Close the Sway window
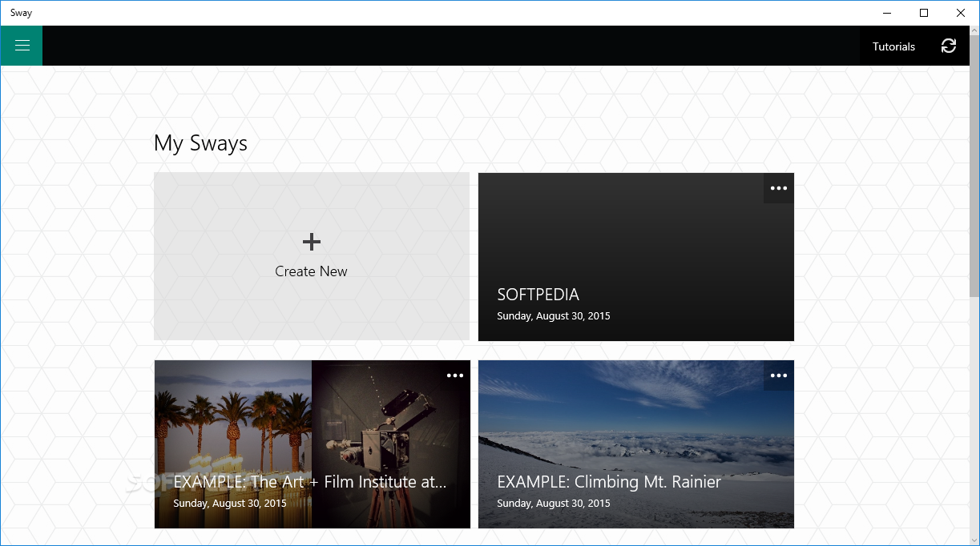 pyautogui.click(x=961, y=13)
